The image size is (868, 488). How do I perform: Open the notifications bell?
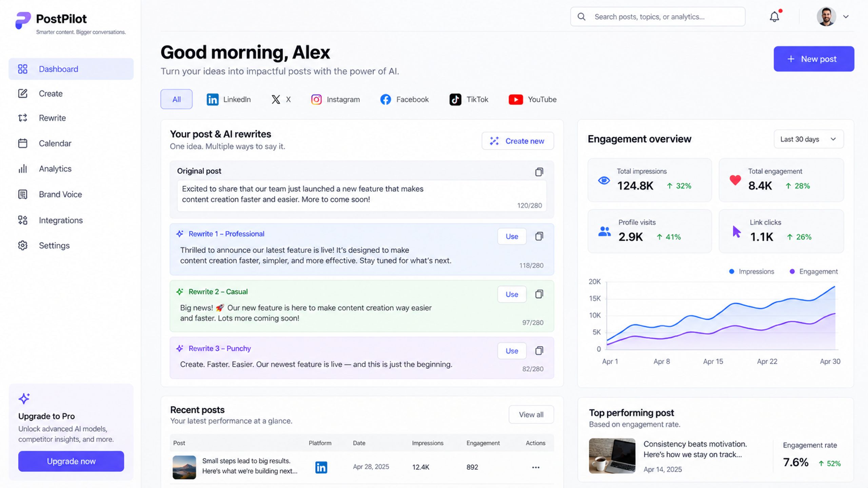pos(774,17)
